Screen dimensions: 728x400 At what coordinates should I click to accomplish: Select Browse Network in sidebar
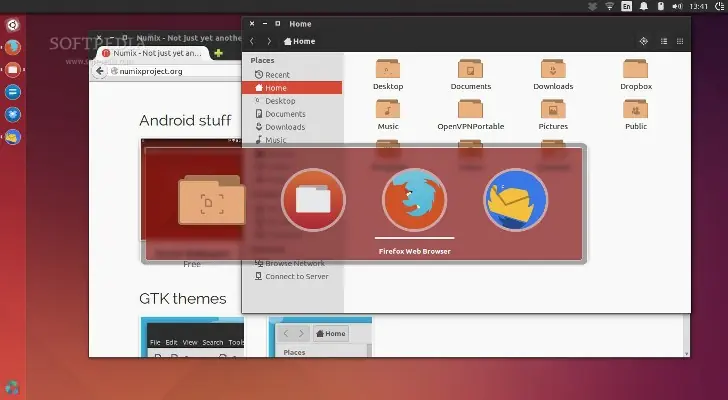pyautogui.click(x=292, y=263)
